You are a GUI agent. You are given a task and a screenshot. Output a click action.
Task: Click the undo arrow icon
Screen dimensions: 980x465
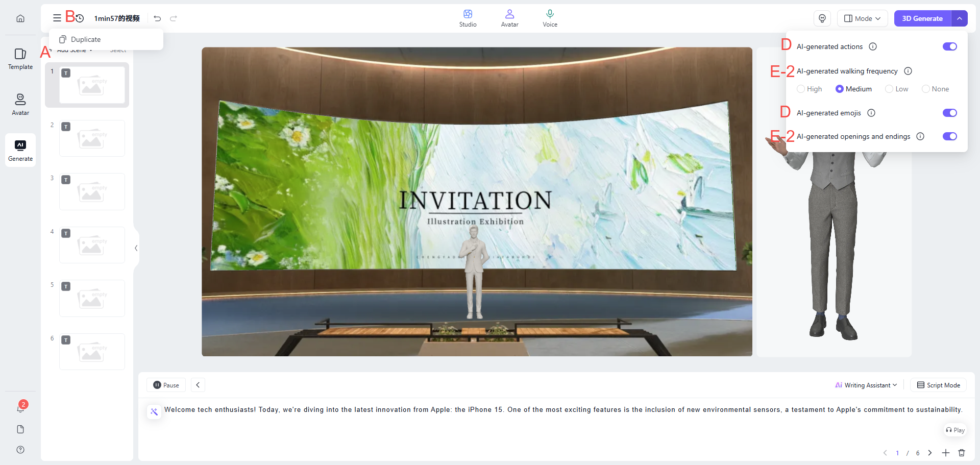(x=157, y=18)
